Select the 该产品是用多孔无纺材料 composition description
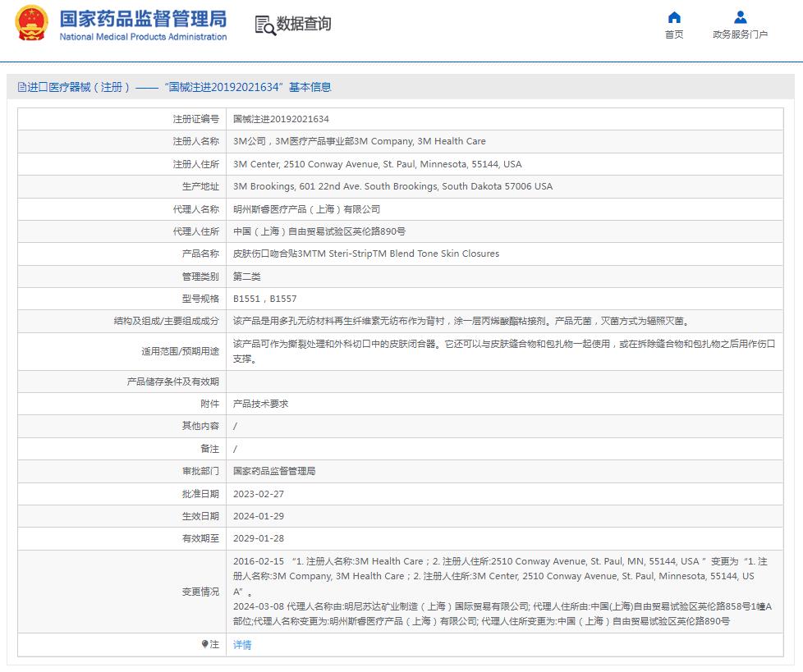Screen dimensions: 803x672 click(461, 321)
